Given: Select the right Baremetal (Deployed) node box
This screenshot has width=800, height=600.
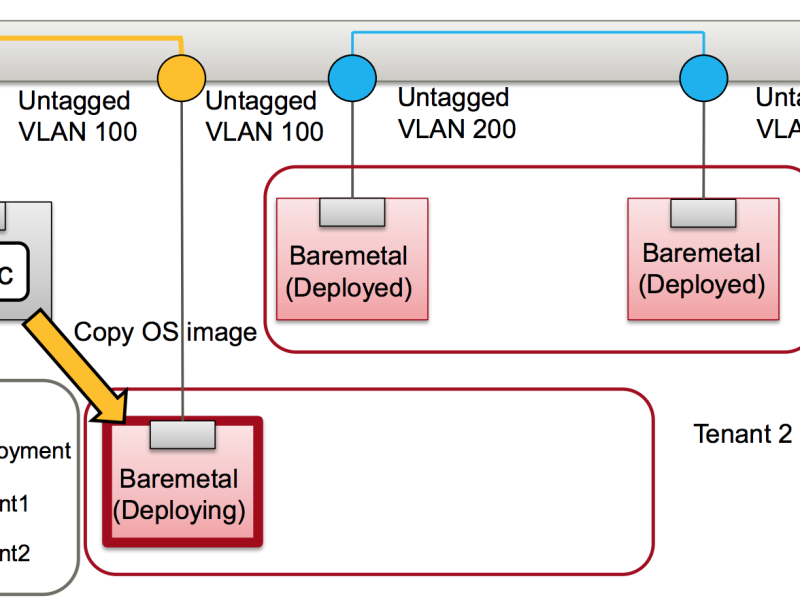Looking at the screenshot, I should coord(703,259).
